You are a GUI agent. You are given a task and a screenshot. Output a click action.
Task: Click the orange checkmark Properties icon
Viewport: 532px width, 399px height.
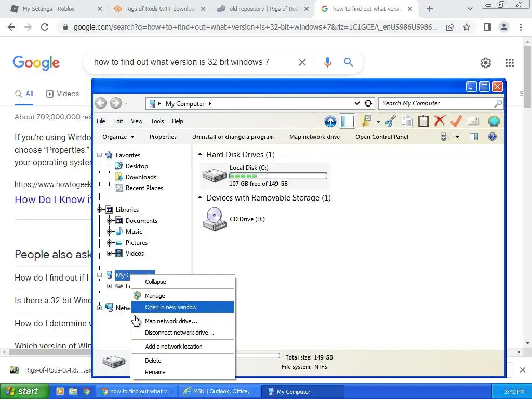(456, 121)
